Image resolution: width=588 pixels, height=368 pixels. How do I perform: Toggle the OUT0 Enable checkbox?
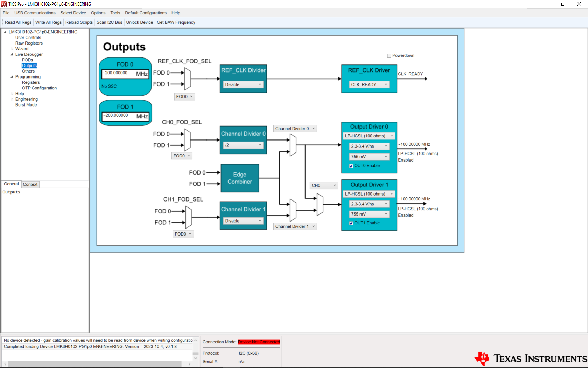(x=351, y=166)
